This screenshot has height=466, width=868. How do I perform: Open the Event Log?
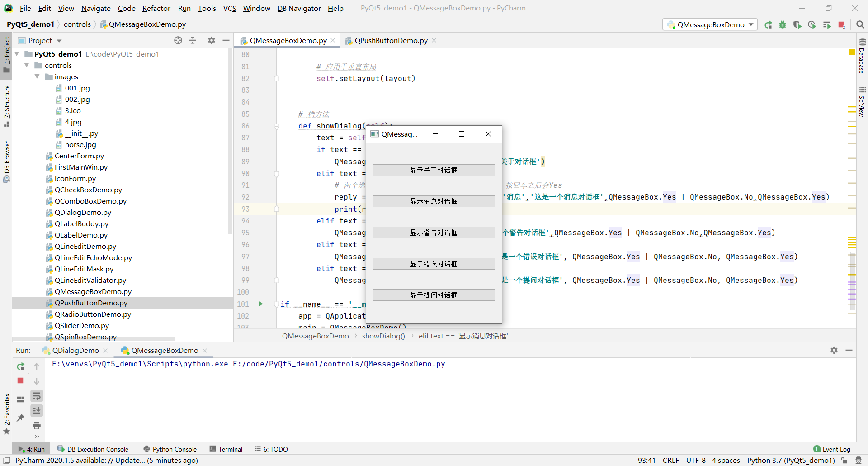point(832,449)
